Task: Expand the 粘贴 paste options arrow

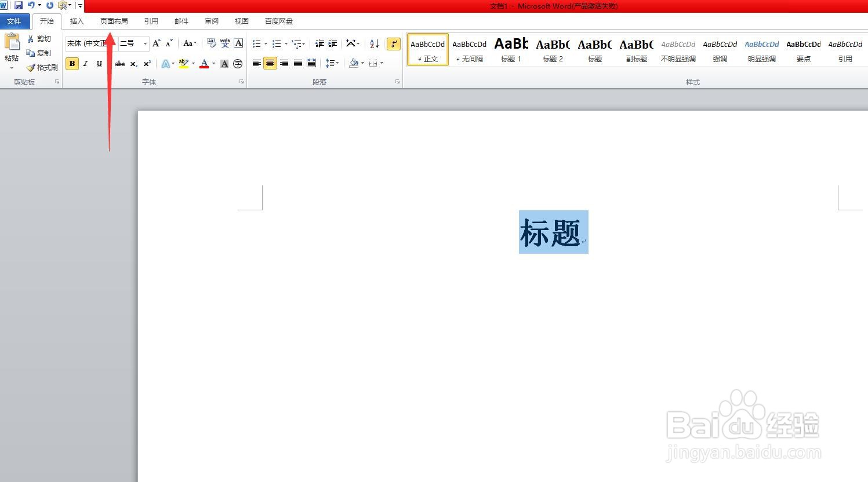Action: (12, 68)
